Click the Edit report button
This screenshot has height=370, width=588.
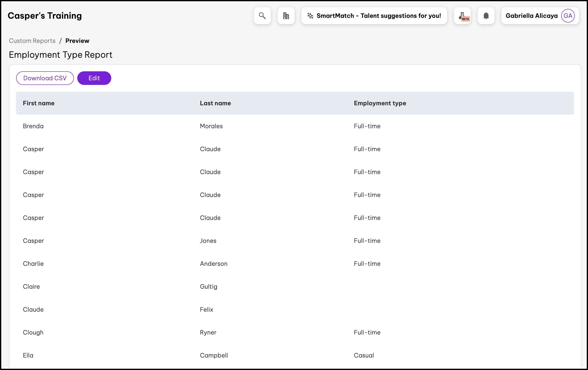pos(94,78)
